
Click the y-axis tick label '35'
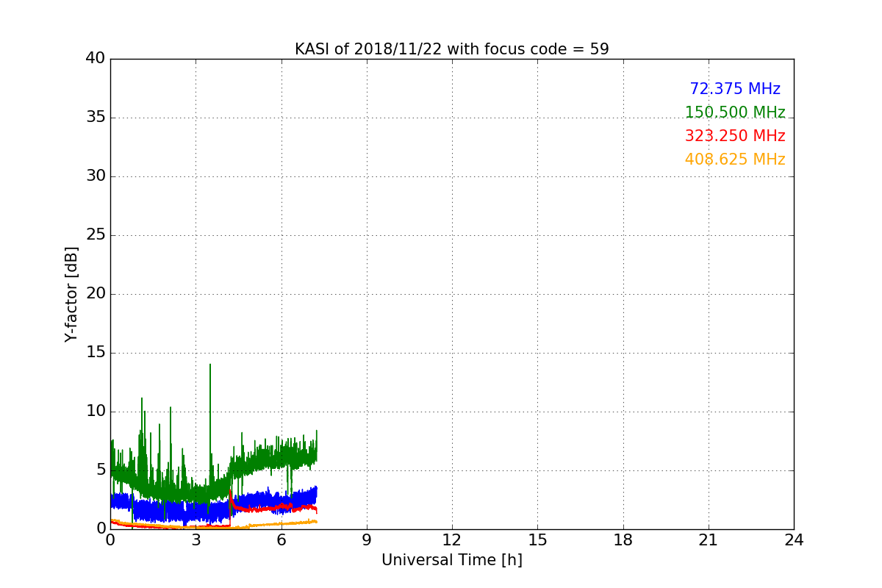tap(96, 118)
